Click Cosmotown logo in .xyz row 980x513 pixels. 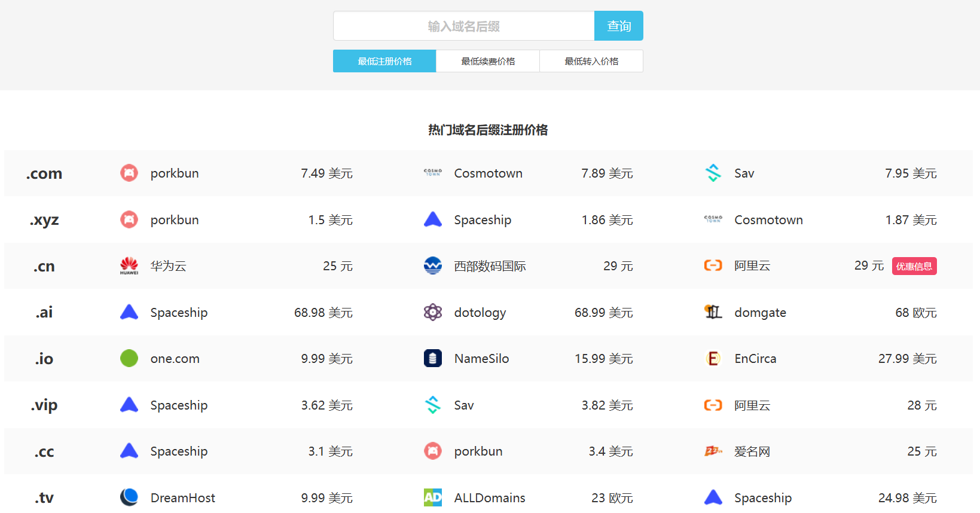coord(713,219)
